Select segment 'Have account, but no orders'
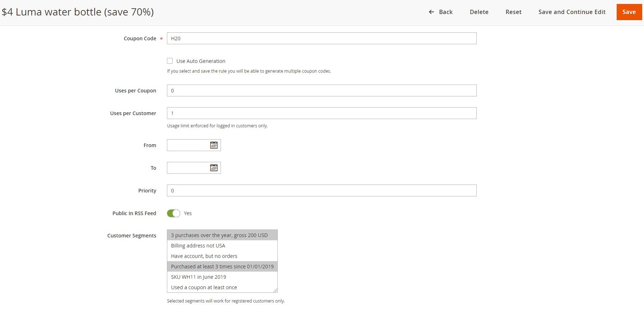This screenshot has height=309, width=644. click(222, 256)
